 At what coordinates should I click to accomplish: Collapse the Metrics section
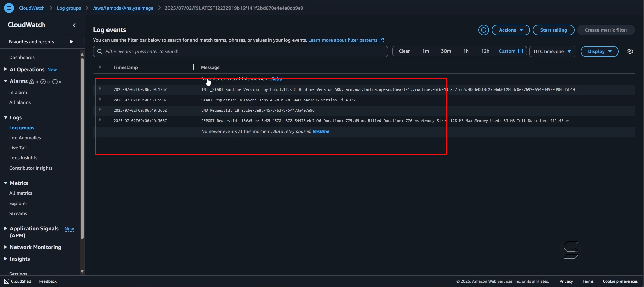click(x=6, y=183)
